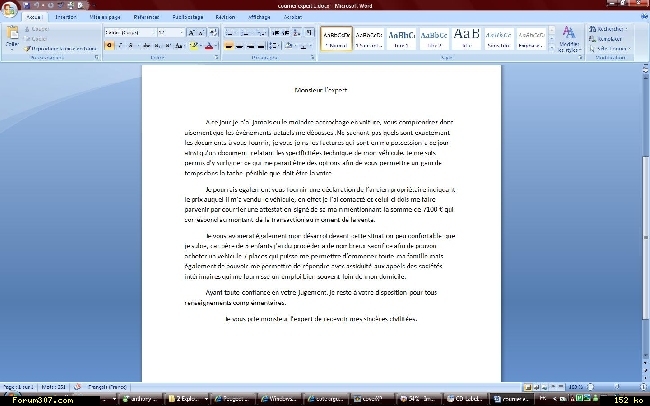The height and width of the screenshot is (406, 650).
Task: Expand the highlight color dropdown arrow
Action: coord(200,46)
